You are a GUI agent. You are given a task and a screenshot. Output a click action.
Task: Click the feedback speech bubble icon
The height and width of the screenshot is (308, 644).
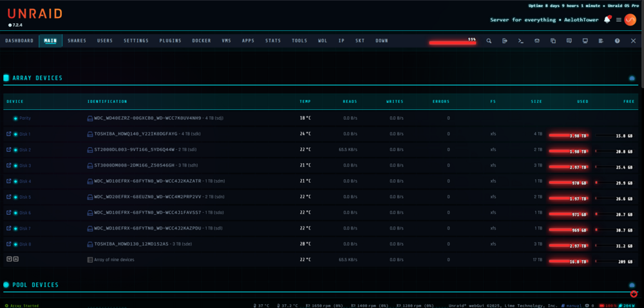[569, 41]
